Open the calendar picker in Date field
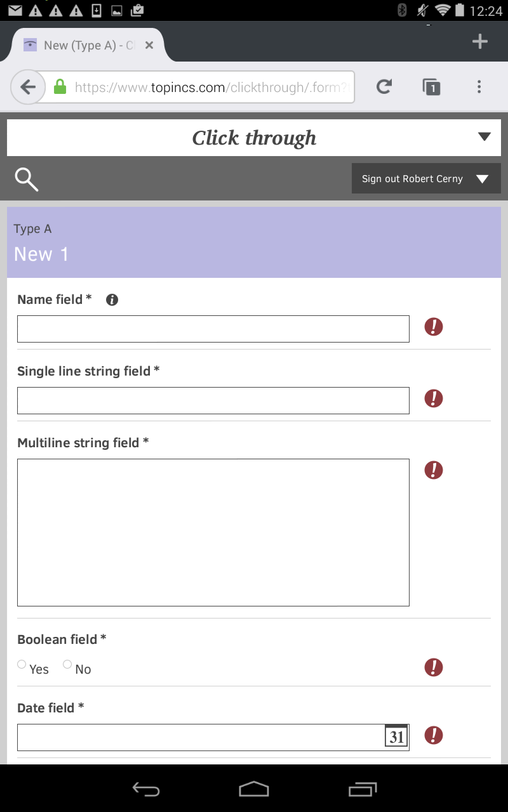Screen dimensions: 508x812 click(396, 736)
